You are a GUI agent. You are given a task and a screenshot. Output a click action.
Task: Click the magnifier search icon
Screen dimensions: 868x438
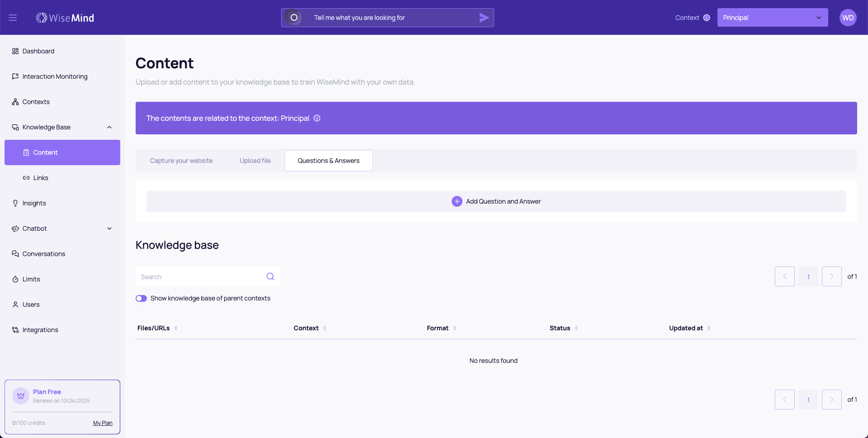click(270, 276)
